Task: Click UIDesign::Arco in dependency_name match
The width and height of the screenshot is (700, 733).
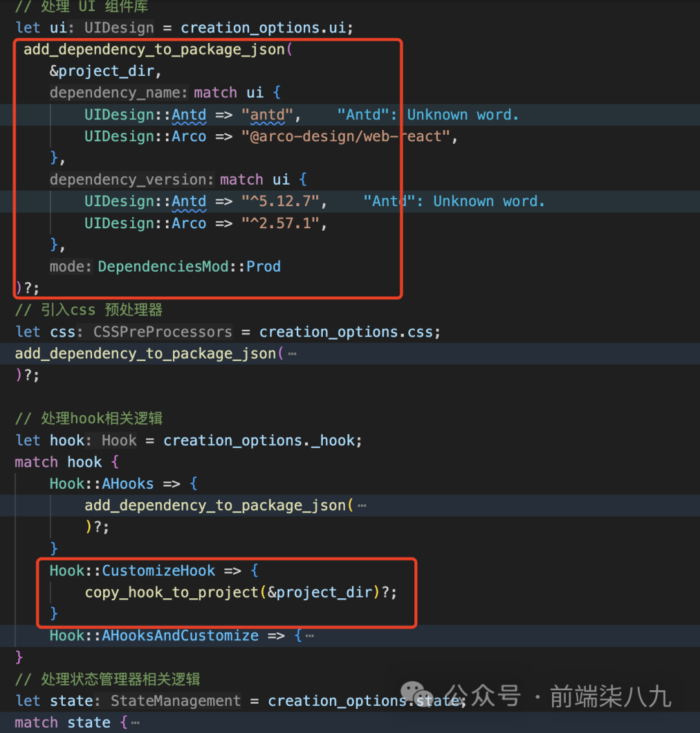Action: (x=145, y=137)
